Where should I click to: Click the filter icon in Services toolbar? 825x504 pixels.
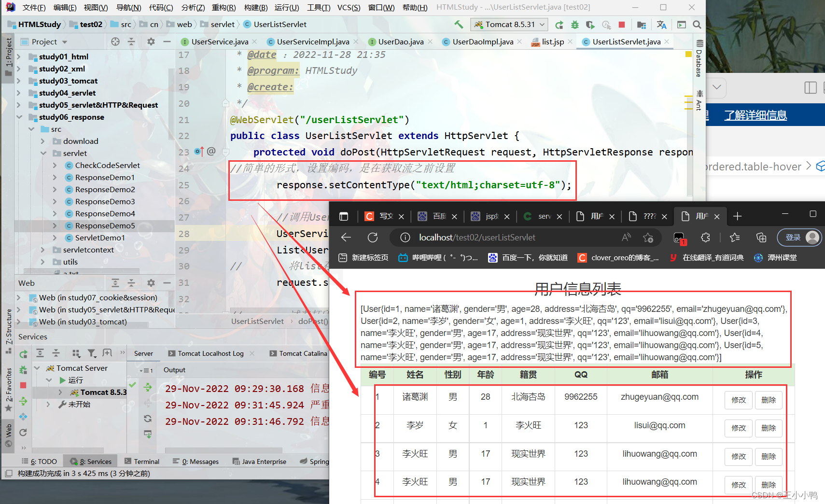pyautogui.click(x=92, y=353)
